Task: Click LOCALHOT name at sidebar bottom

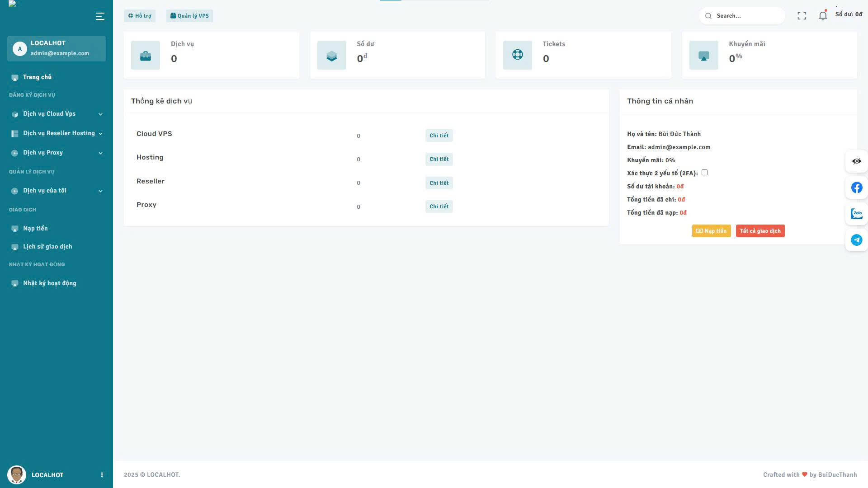Action: pyautogui.click(x=47, y=475)
